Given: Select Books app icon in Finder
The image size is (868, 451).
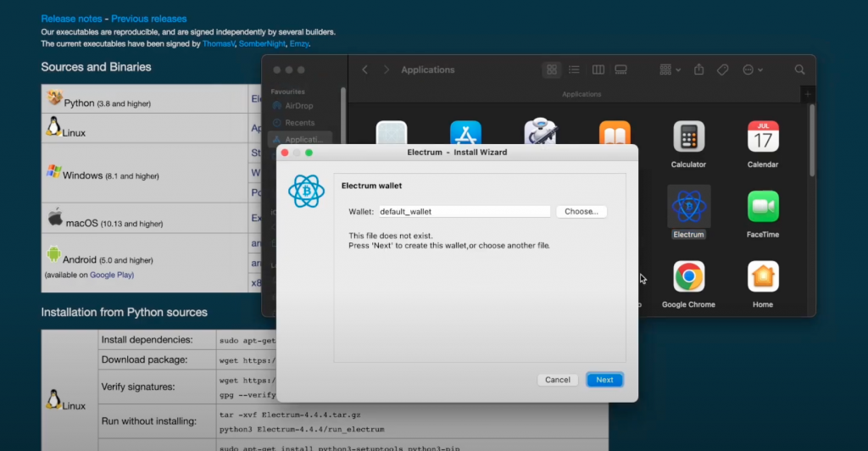Looking at the screenshot, I should tap(615, 133).
